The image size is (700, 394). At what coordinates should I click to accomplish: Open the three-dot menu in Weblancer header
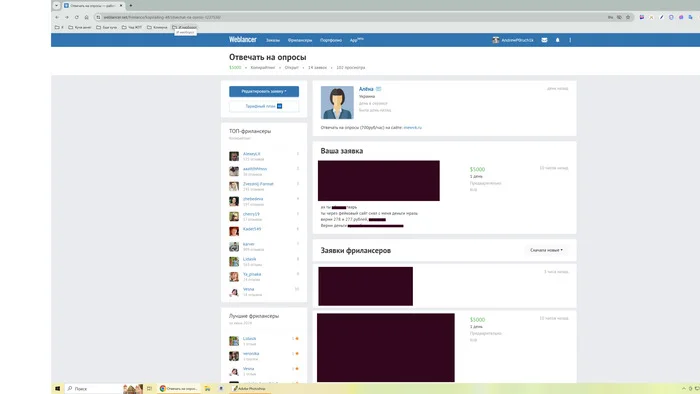570,40
